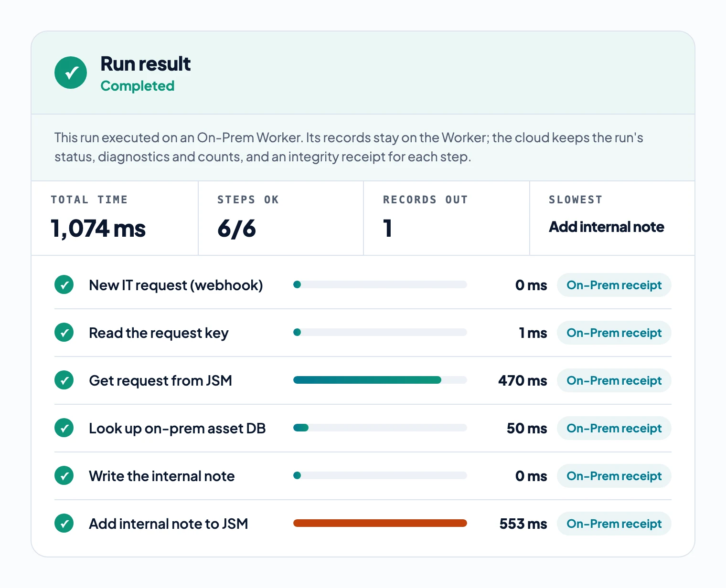Click the "RECORDS OUT" label

point(425,199)
